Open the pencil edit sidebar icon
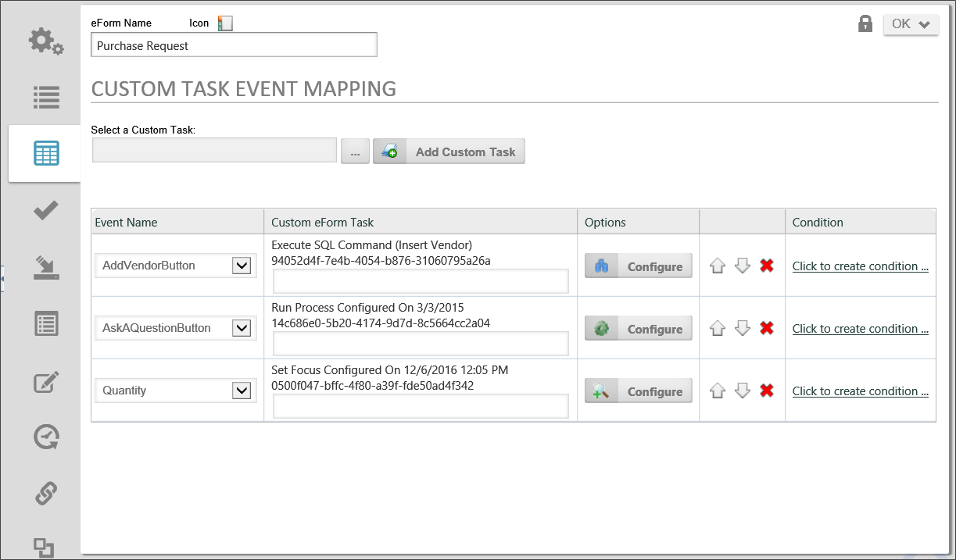The height and width of the screenshot is (560, 956). 46,381
